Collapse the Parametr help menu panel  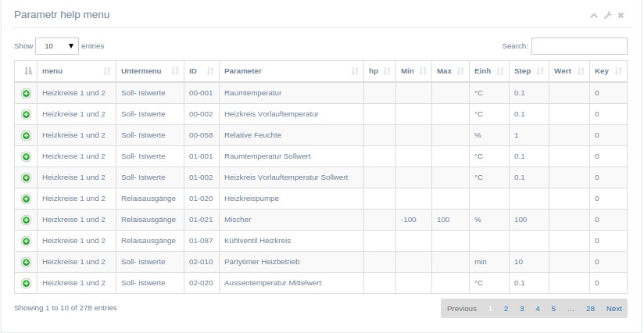pos(593,16)
